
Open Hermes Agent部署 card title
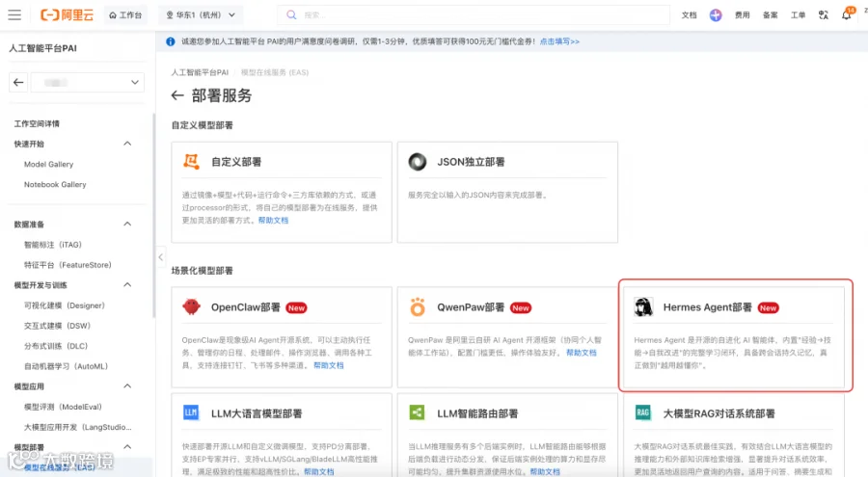[x=708, y=307]
